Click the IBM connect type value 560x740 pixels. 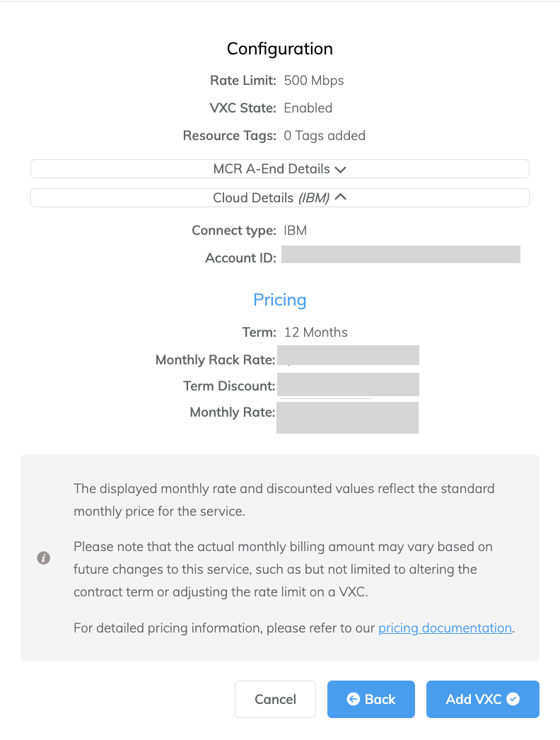click(x=295, y=231)
